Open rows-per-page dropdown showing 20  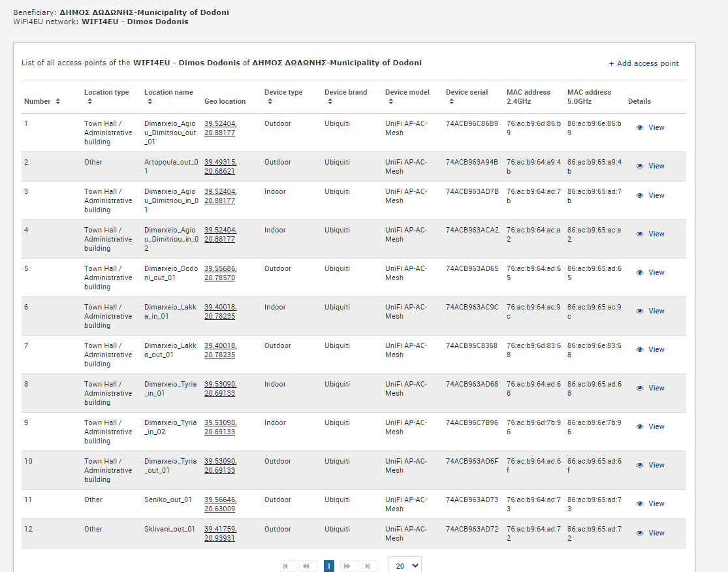point(405,565)
